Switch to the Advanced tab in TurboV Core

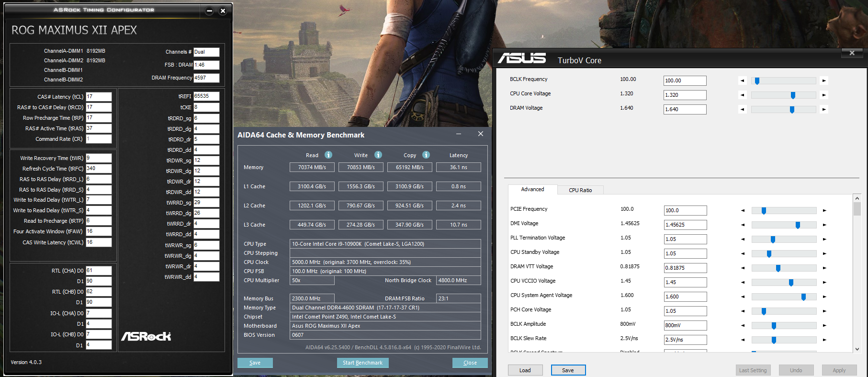pos(532,190)
